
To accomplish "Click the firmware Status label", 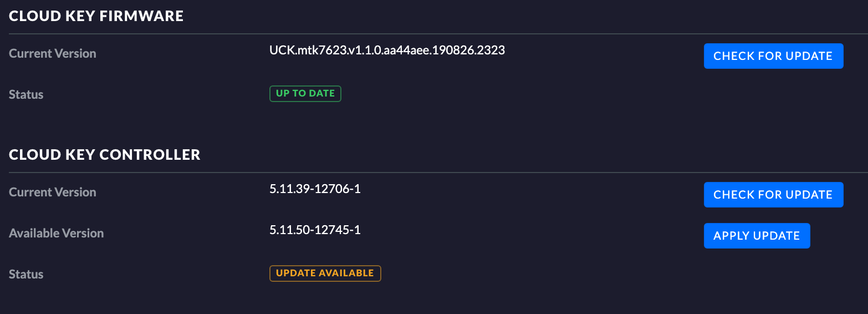I will tap(26, 95).
